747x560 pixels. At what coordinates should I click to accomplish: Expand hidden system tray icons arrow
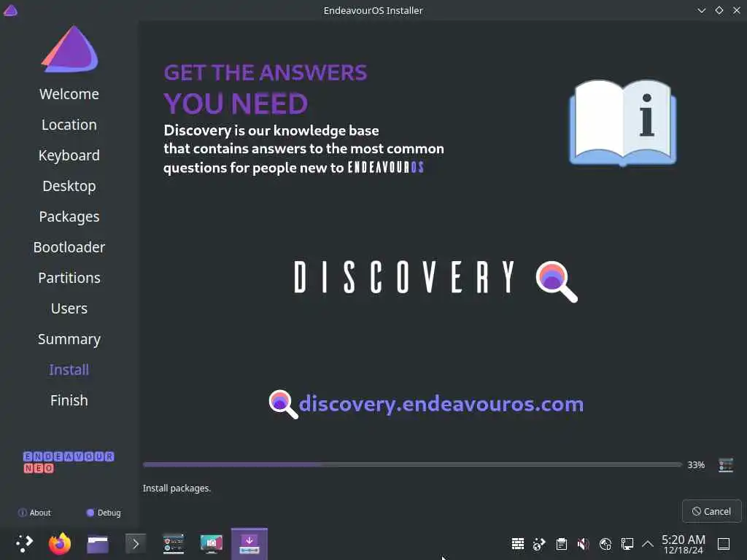click(x=648, y=544)
